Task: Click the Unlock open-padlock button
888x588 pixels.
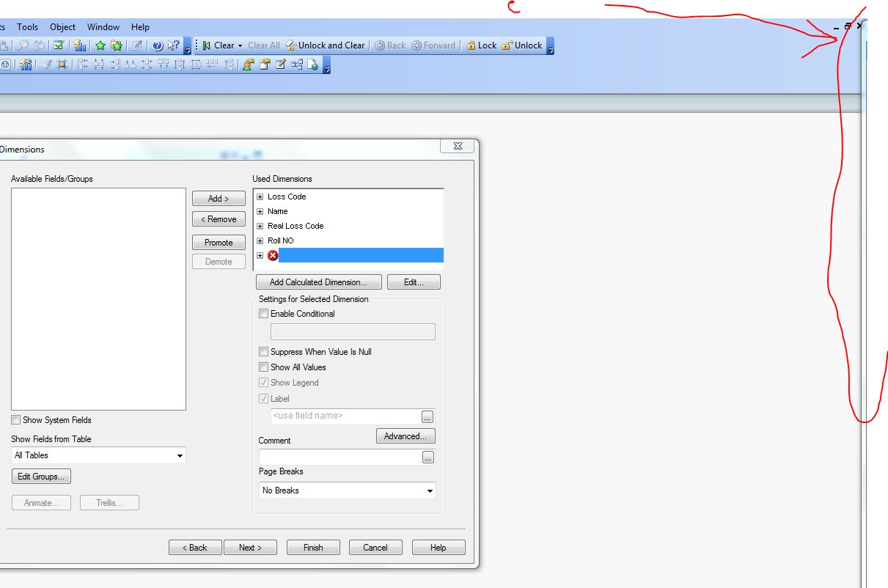Action: point(523,45)
